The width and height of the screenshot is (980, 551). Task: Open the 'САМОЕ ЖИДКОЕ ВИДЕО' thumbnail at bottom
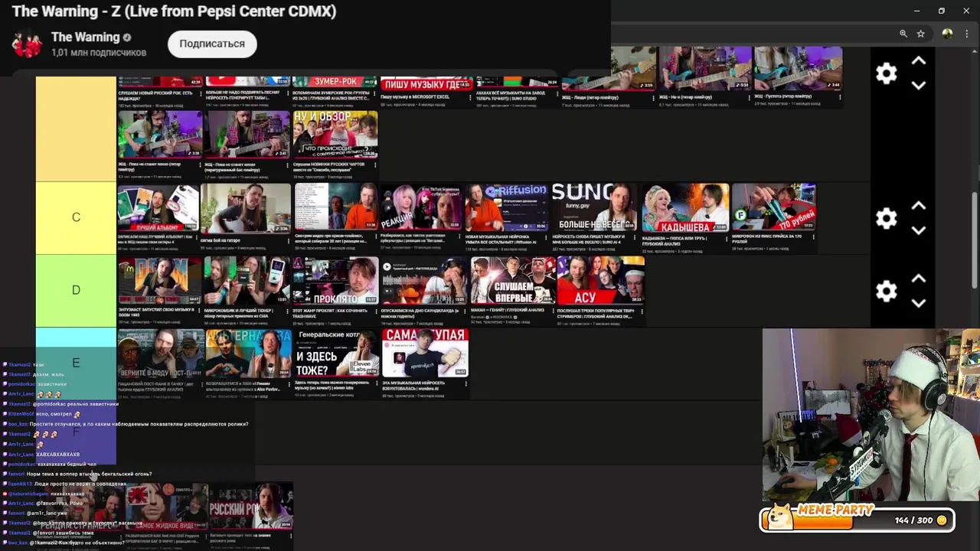[x=166, y=506]
